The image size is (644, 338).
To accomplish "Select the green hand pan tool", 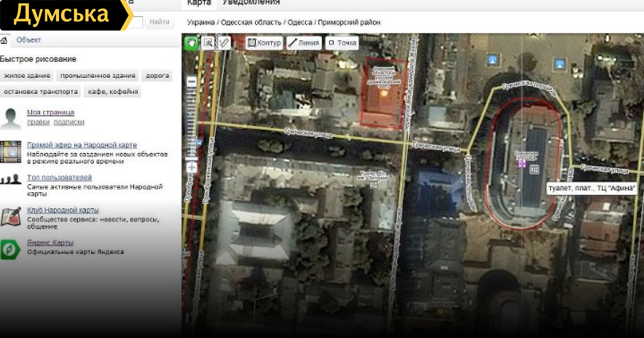I will tap(191, 43).
